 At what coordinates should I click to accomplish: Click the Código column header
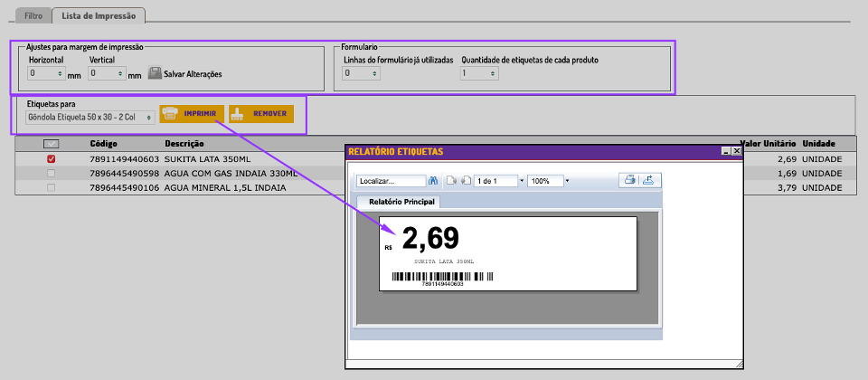[103, 144]
